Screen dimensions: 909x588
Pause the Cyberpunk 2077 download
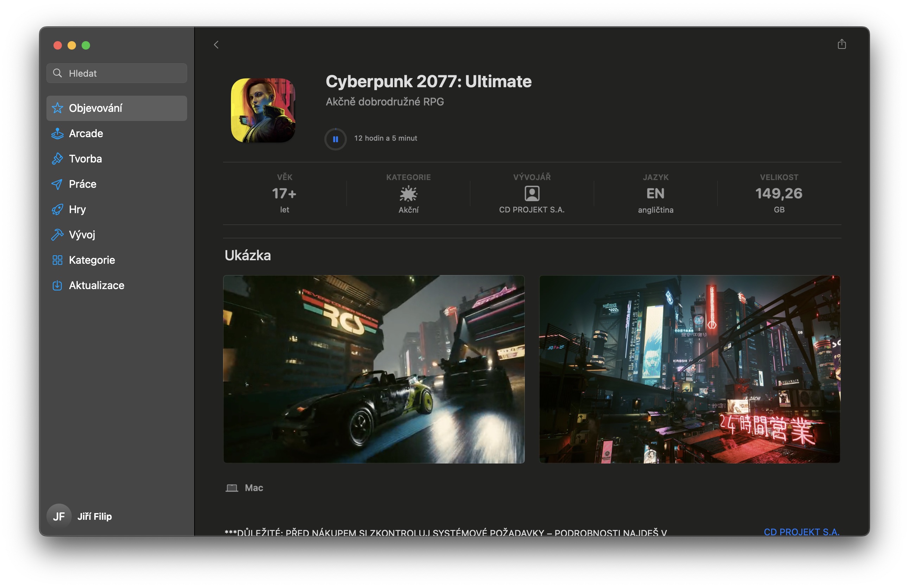[335, 139]
